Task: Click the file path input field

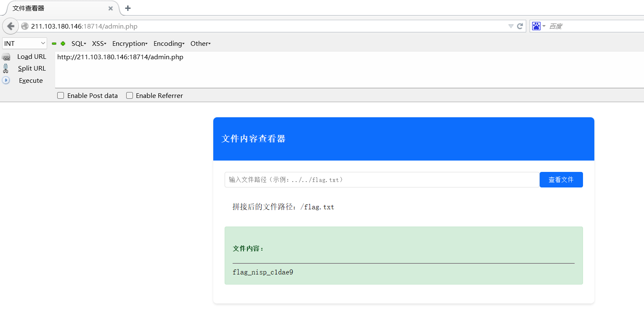Action: [382, 179]
